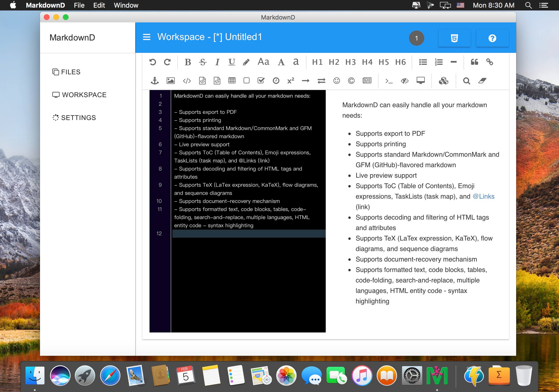This screenshot has height=392, width=559.
Task: Insert an image
Action: click(x=170, y=80)
